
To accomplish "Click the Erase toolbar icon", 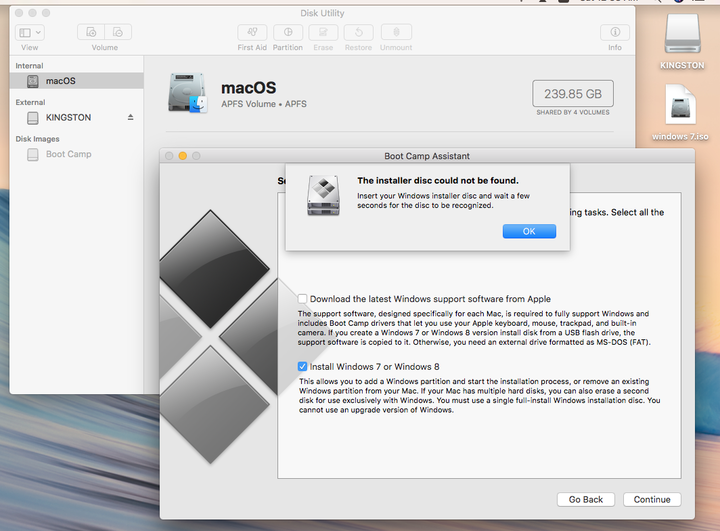I will 323,32.
